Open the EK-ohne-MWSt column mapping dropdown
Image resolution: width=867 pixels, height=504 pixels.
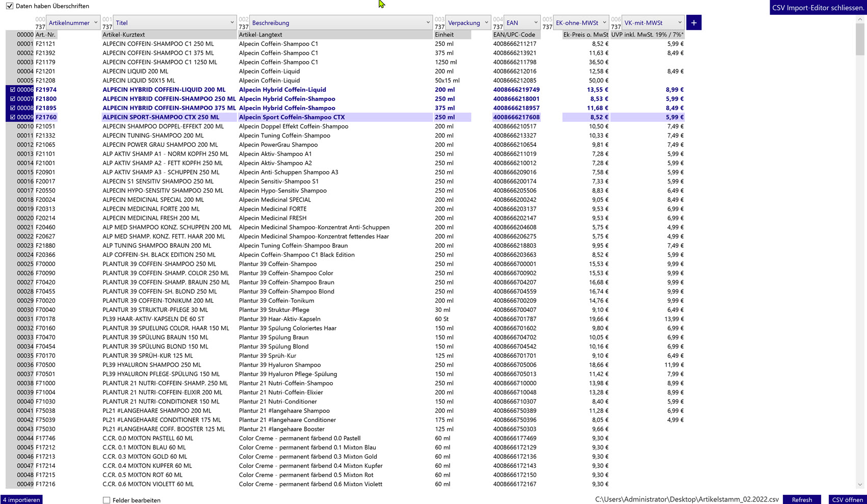(x=581, y=22)
